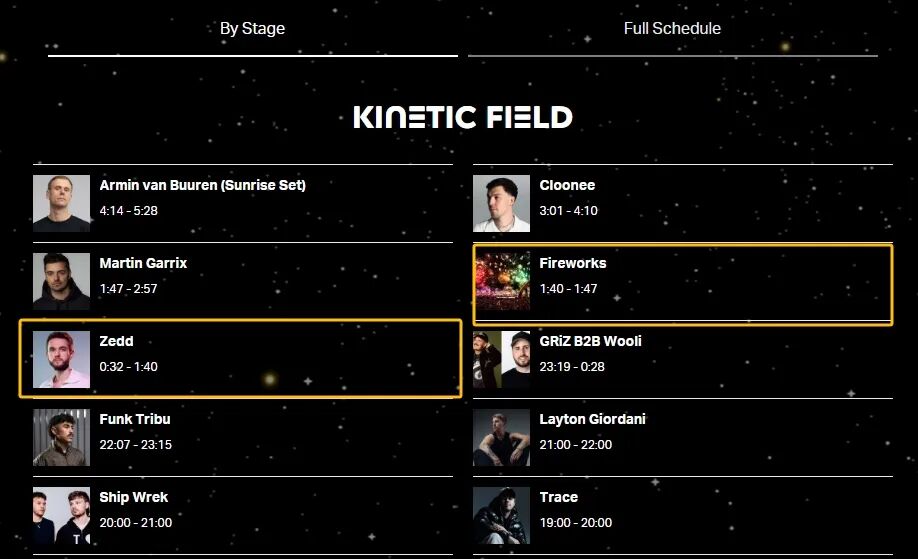Open the GRiZ B2B Wooli name link
This screenshot has width=918, height=559.
click(590, 341)
